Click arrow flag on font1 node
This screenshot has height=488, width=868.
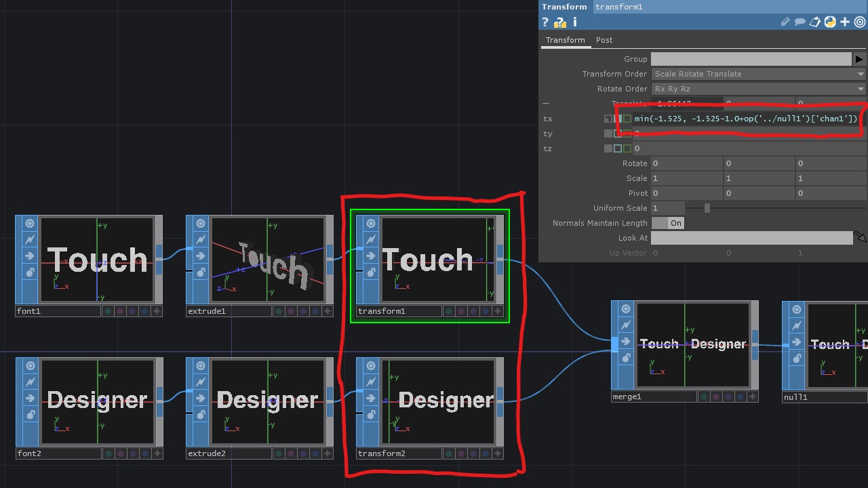31,256
